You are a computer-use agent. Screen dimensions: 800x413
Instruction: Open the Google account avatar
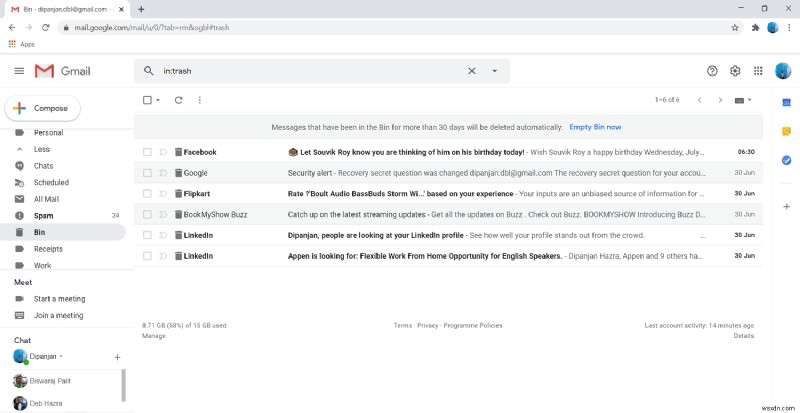pyautogui.click(x=783, y=71)
